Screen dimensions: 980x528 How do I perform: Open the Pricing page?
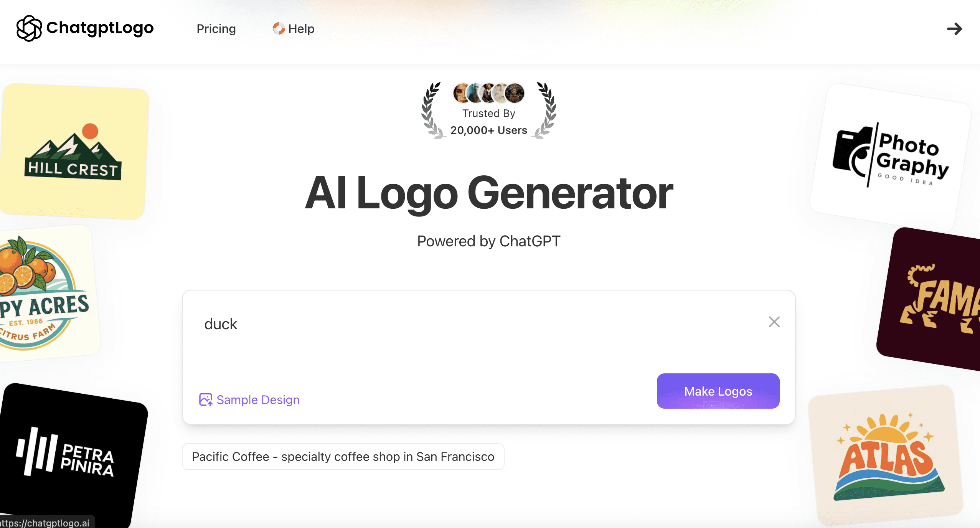[x=216, y=29]
